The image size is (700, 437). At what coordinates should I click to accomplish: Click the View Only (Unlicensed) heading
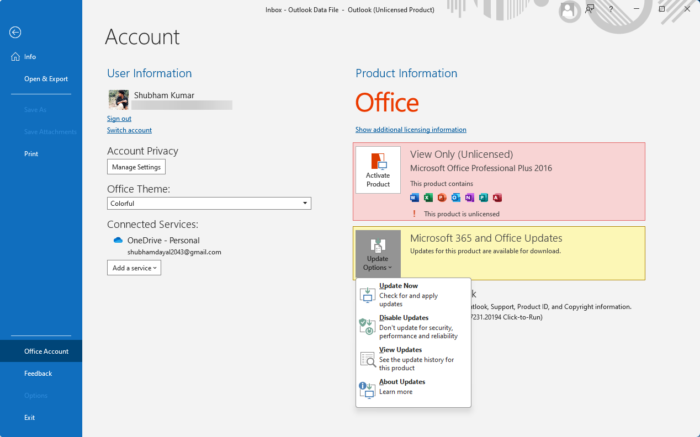click(x=462, y=154)
